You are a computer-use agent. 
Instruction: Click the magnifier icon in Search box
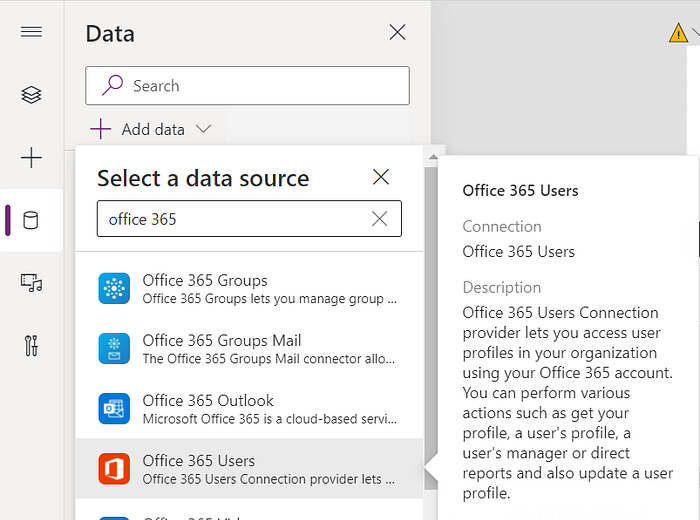pos(112,85)
